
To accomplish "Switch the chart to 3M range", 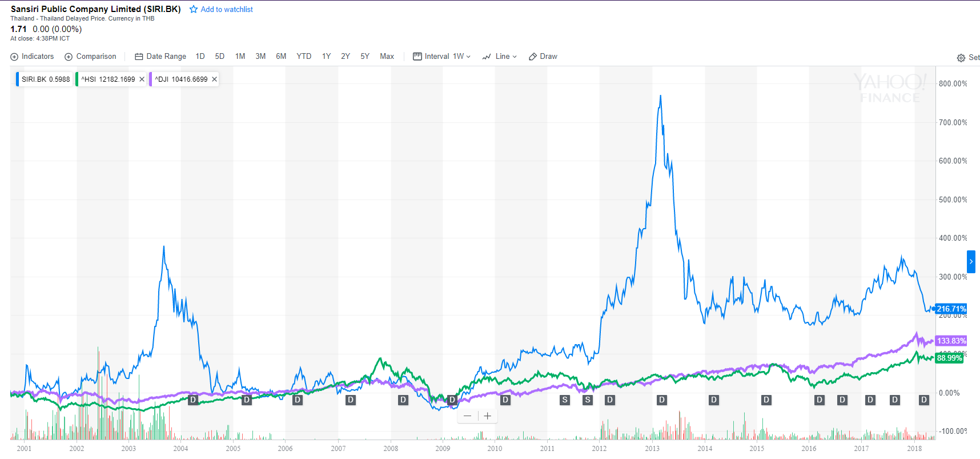I will (x=260, y=57).
